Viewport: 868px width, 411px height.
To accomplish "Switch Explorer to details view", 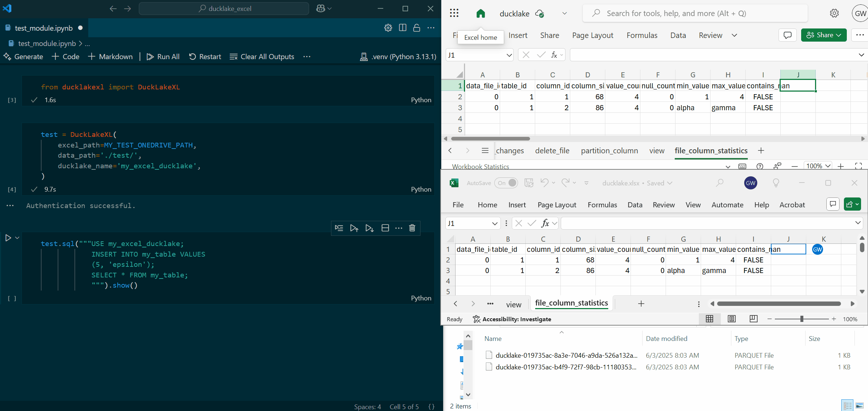I will 848,406.
